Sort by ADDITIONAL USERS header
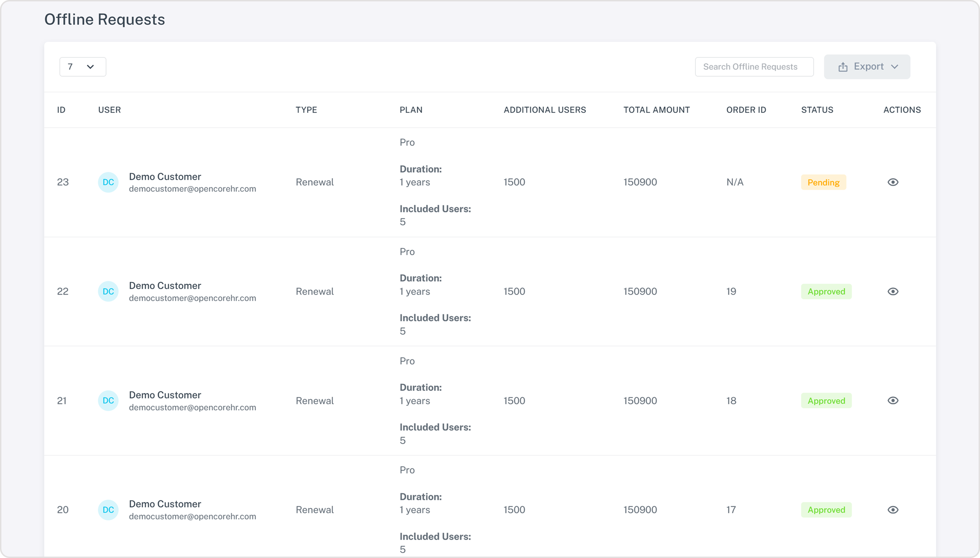 click(x=545, y=110)
